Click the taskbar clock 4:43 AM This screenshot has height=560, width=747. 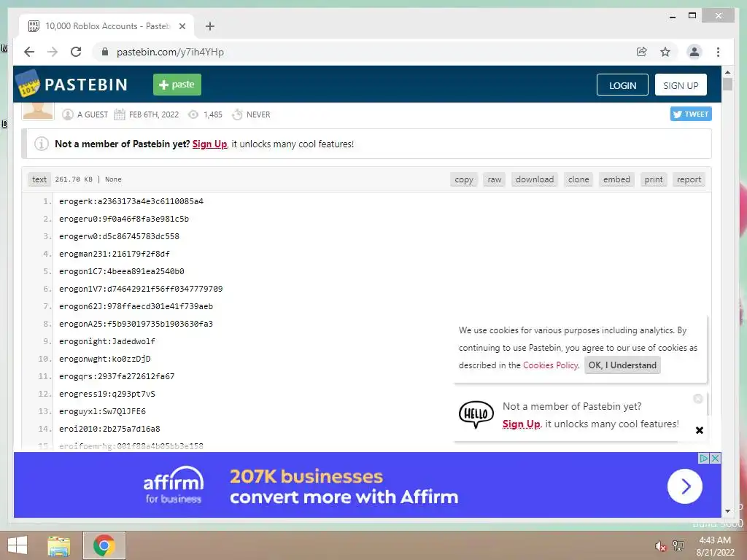click(715, 540)
